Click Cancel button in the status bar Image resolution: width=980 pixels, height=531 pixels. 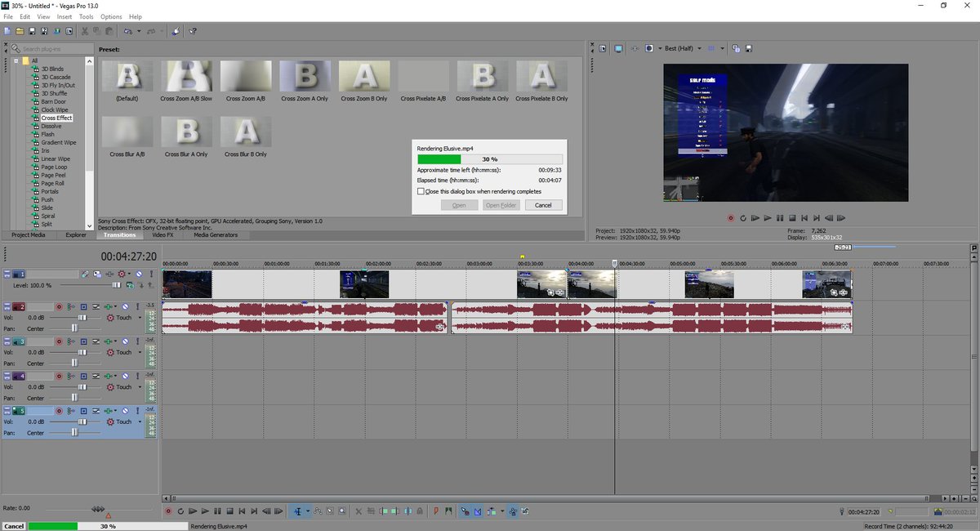click(x=14, y=526)
